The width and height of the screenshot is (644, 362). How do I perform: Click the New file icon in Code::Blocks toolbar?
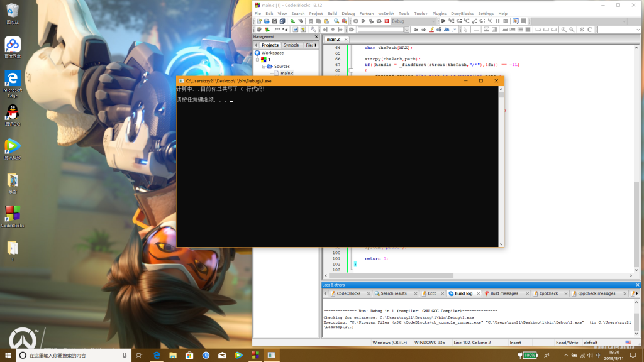(259, 21)
